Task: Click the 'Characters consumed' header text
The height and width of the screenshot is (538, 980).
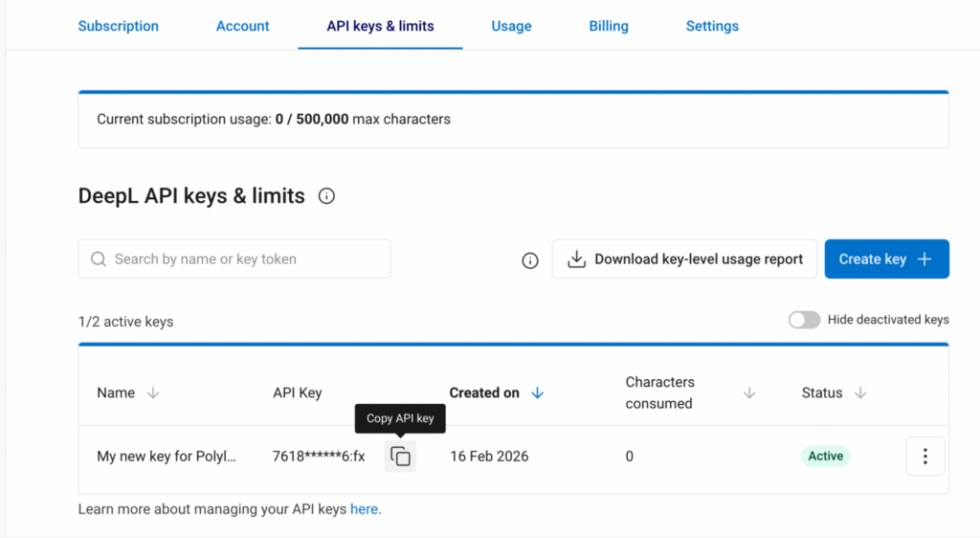Action: [660, 393]
